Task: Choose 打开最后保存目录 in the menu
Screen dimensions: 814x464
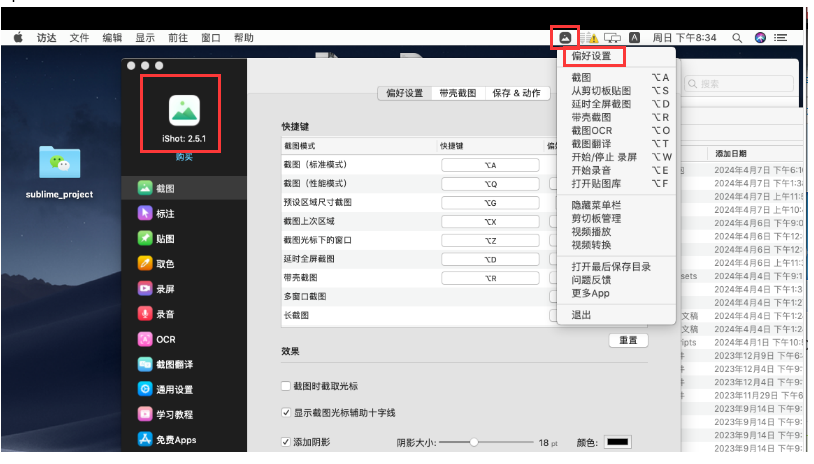Action: click(x=616, y=267)
